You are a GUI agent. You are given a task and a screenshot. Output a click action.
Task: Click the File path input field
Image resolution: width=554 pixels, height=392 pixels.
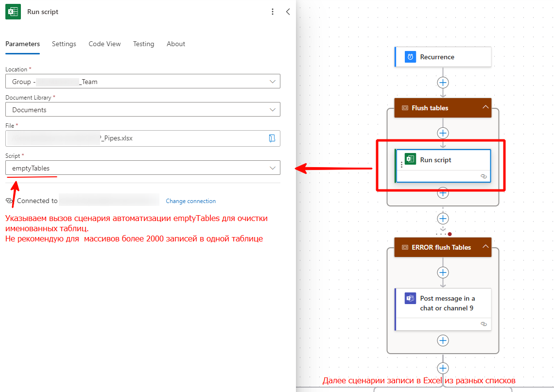coord(136,138)
